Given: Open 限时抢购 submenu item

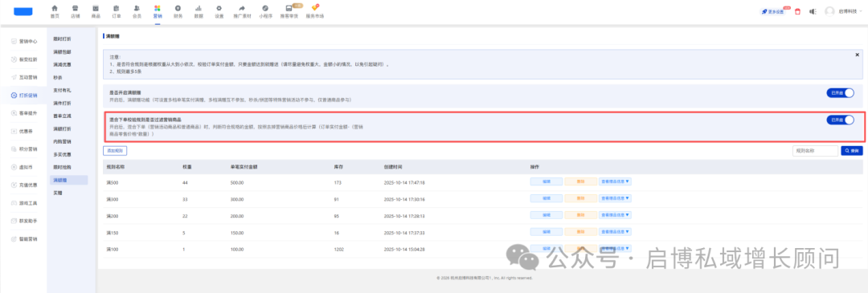Looking at the screenshot, I should (x=62, y=167).
